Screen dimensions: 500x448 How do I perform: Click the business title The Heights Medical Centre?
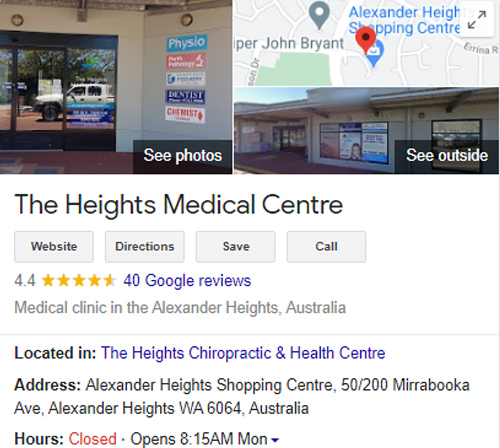179,204
